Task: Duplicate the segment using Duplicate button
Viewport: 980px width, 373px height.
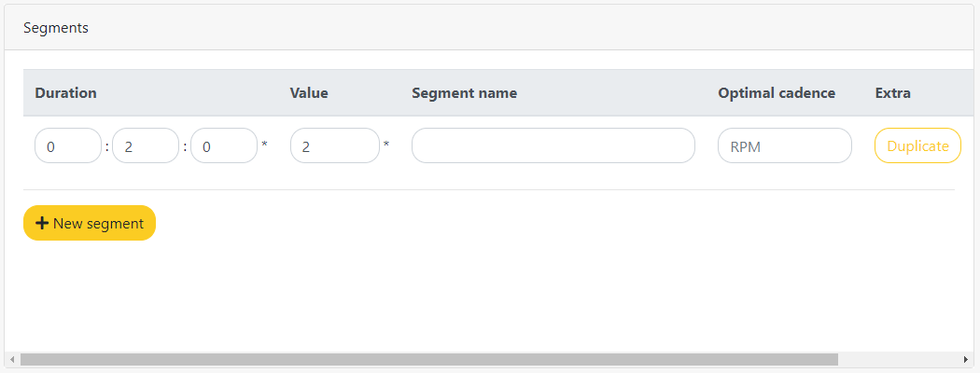Action: [x=917, y=145]
